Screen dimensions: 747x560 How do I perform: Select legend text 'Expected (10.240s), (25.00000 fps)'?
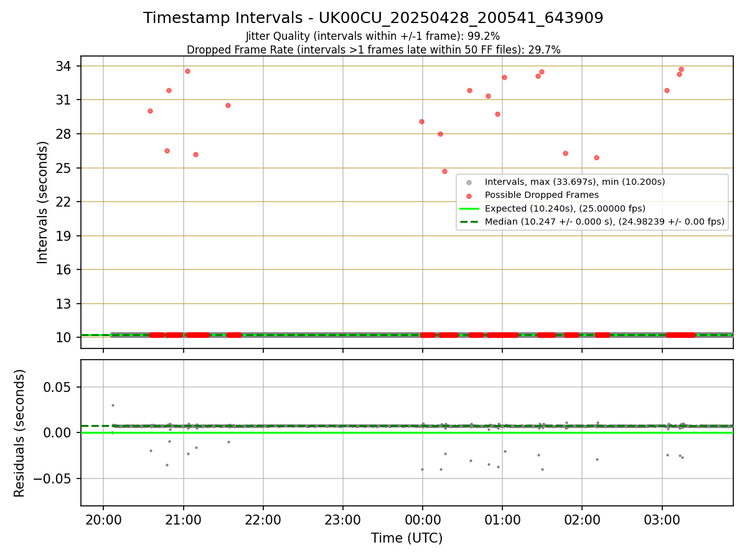pyautogui.click(x=565, y=208)
